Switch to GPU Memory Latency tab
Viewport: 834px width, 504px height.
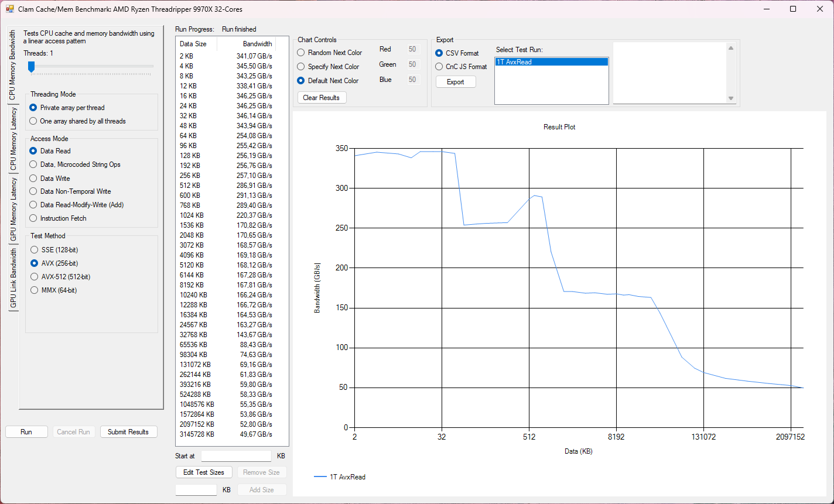pyautogui.click(x=12, y=210)
